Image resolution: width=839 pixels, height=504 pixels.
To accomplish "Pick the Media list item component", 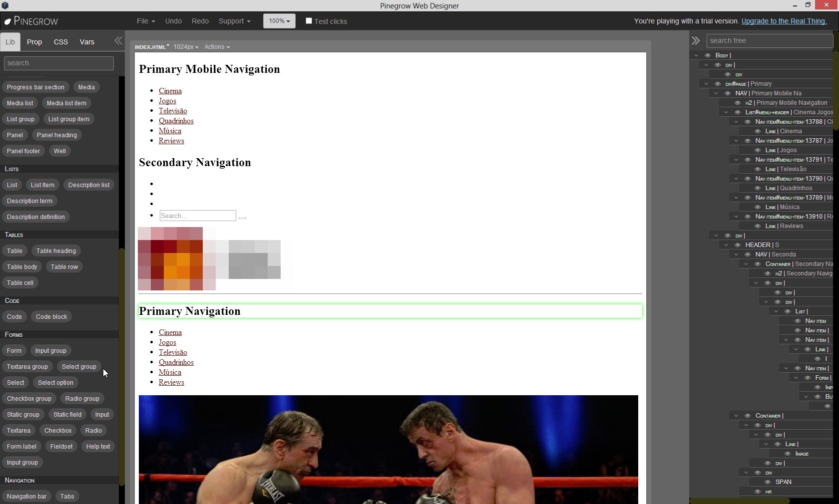I will (66, 103).
